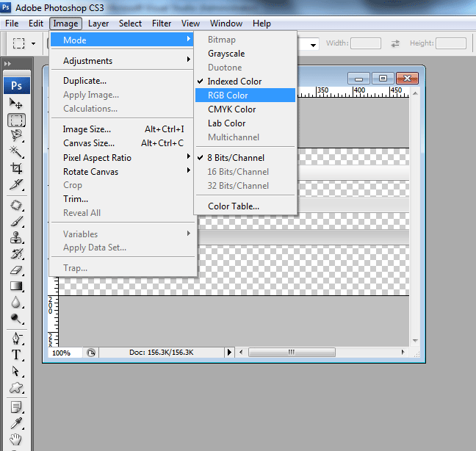Select the Eyedropper tool
476x451 pixels.
16,423
